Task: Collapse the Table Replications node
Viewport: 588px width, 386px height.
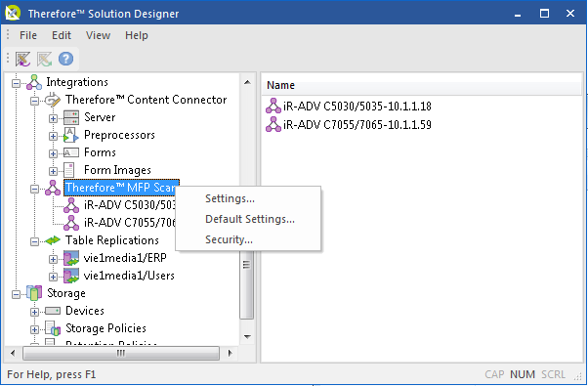Action: click(x=34, y=241)
